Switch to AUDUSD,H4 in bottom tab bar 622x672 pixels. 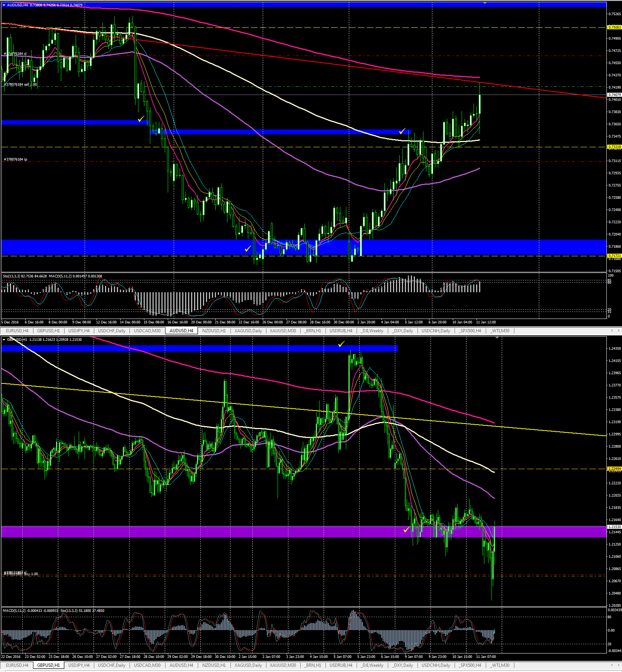(181, 665)
